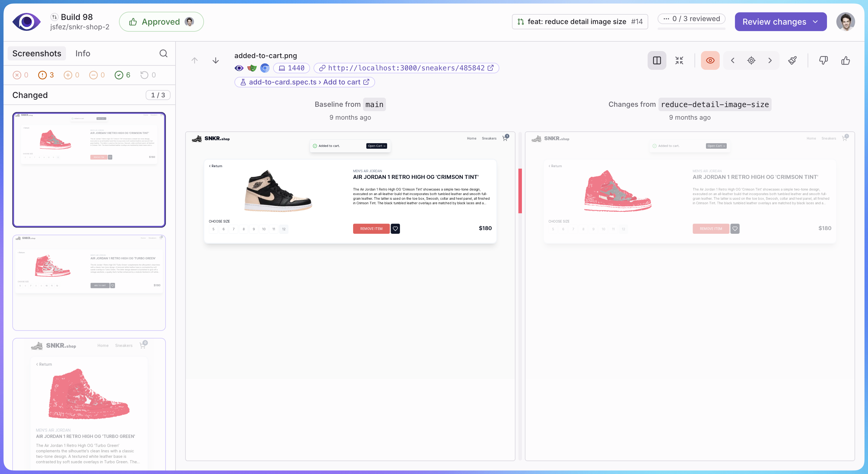Toggle split side-by-side view
The height and width of the screenshot is (474, 868).
pyautogui.click(x=657, y=61)
